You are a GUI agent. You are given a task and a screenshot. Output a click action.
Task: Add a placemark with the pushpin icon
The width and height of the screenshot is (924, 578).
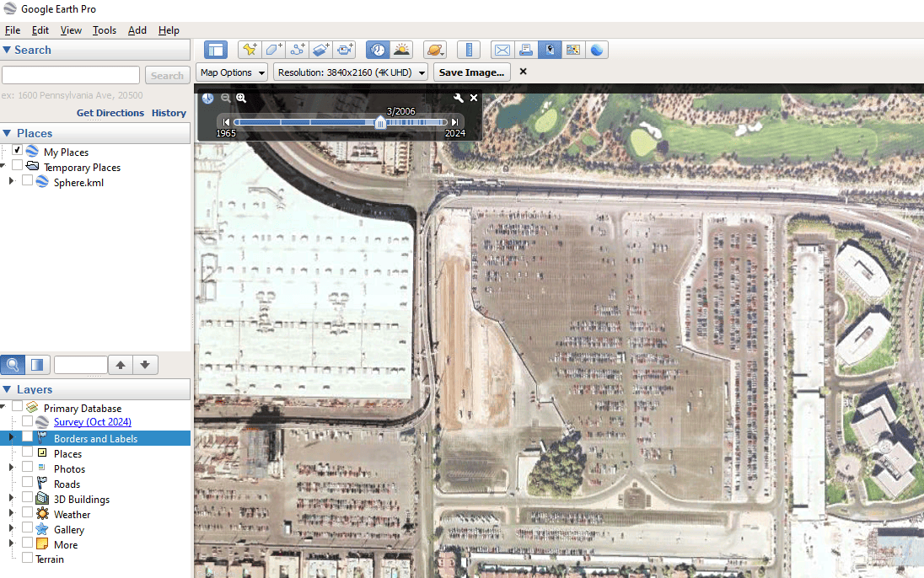(x=250, y=50)
